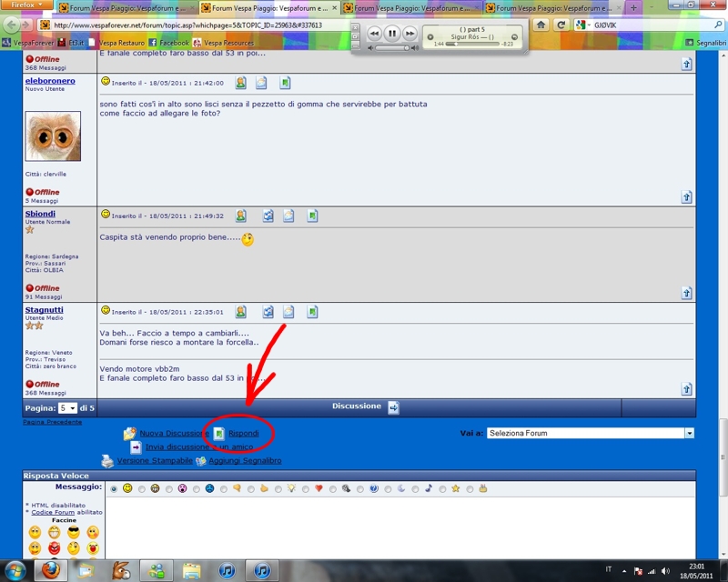This screenshot has height=582, width=728.
Task: Open Firefox from the Windows taskbar
Action: click(x=51, y=570)
